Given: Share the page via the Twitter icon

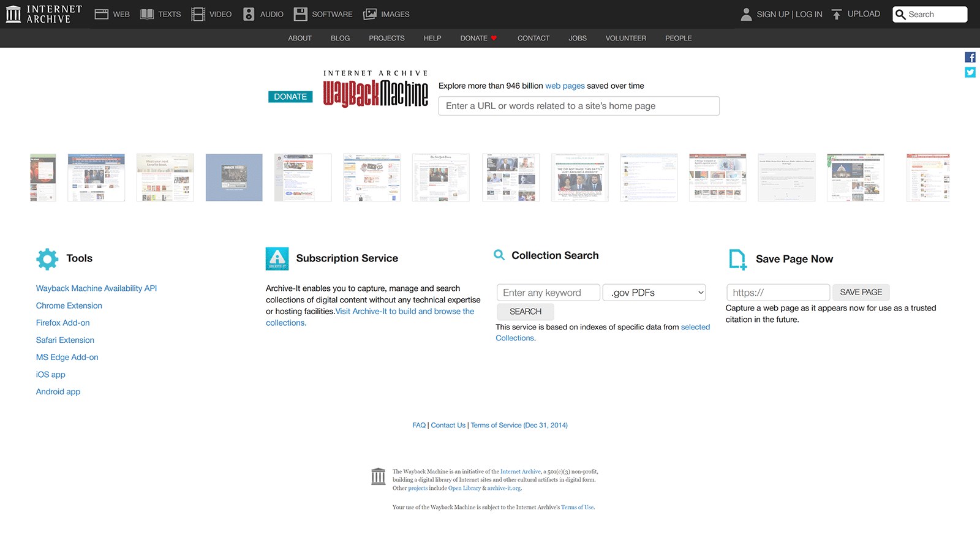Looking at the screenshot, I should [x=970, y=72].
